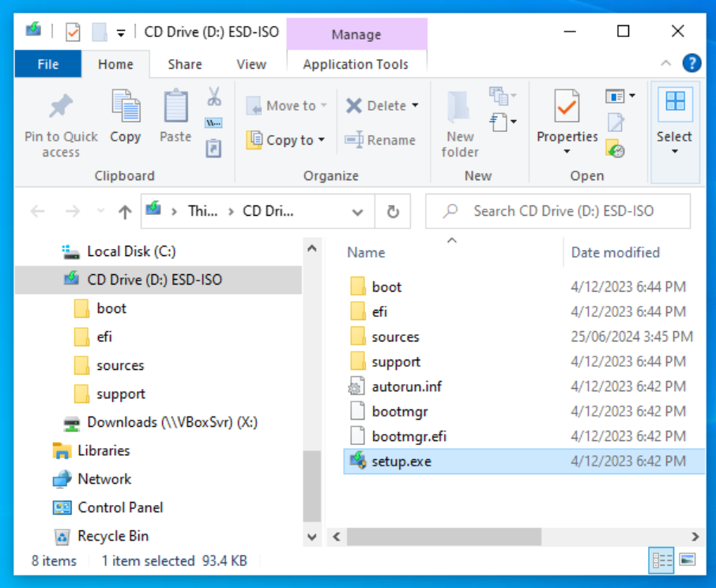Sort by Date modified column header

(x=615, y=252)
